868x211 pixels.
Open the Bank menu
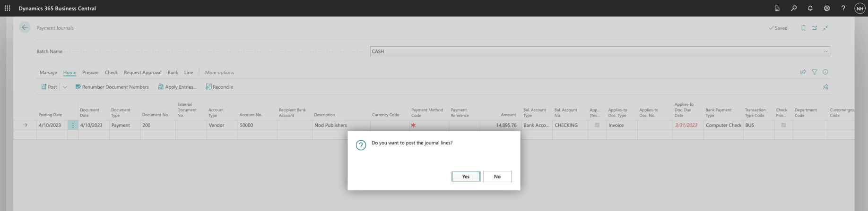point(173,73)
